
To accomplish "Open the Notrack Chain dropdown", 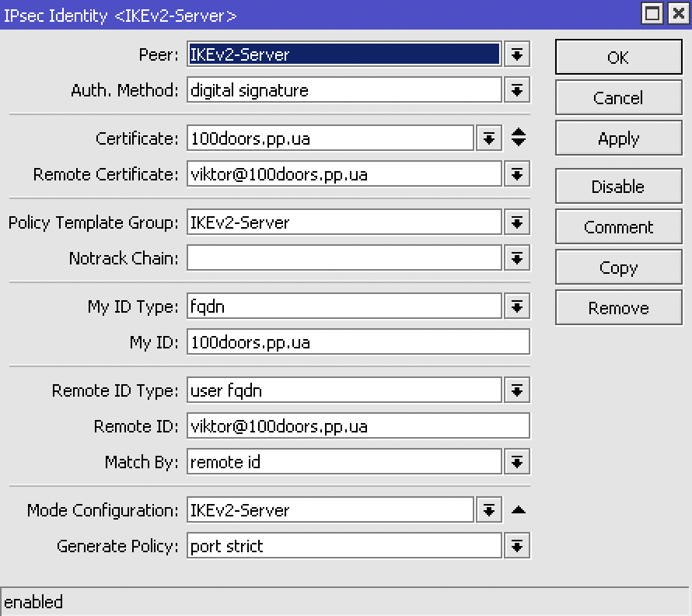I will [x=516, y=257].
